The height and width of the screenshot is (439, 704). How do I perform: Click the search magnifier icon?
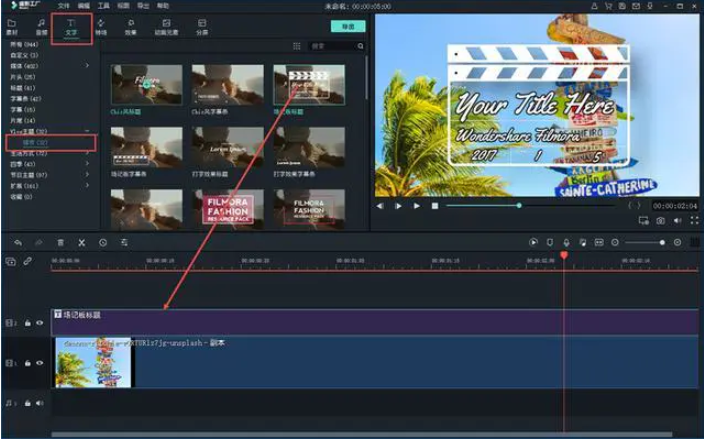(x=360, y=46)
